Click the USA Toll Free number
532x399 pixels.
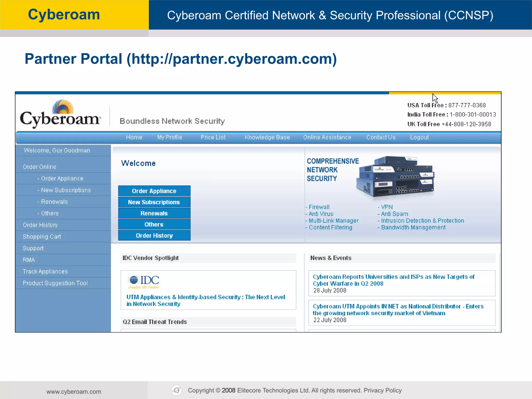[x=467, y=105]
